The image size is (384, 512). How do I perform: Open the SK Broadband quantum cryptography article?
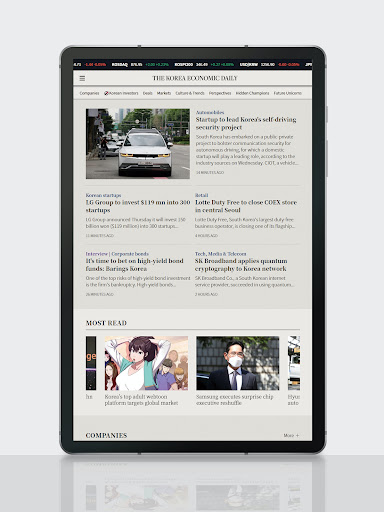click(241, 265)
